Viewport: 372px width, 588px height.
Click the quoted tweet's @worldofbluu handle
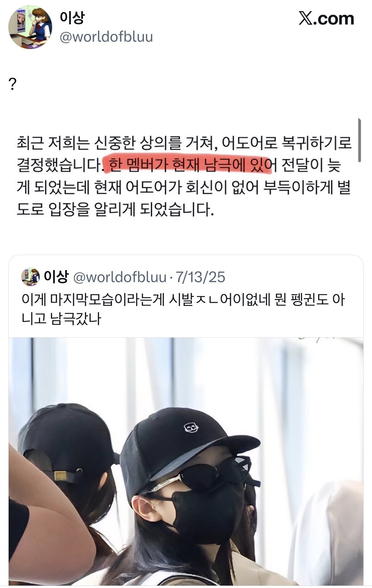[120, 277]
